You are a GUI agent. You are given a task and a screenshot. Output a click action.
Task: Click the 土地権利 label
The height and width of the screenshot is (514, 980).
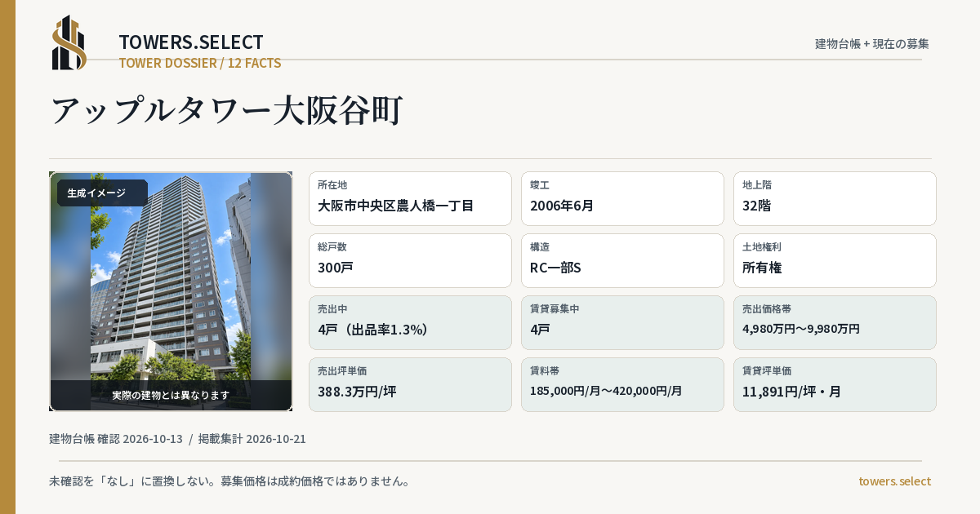762,246
